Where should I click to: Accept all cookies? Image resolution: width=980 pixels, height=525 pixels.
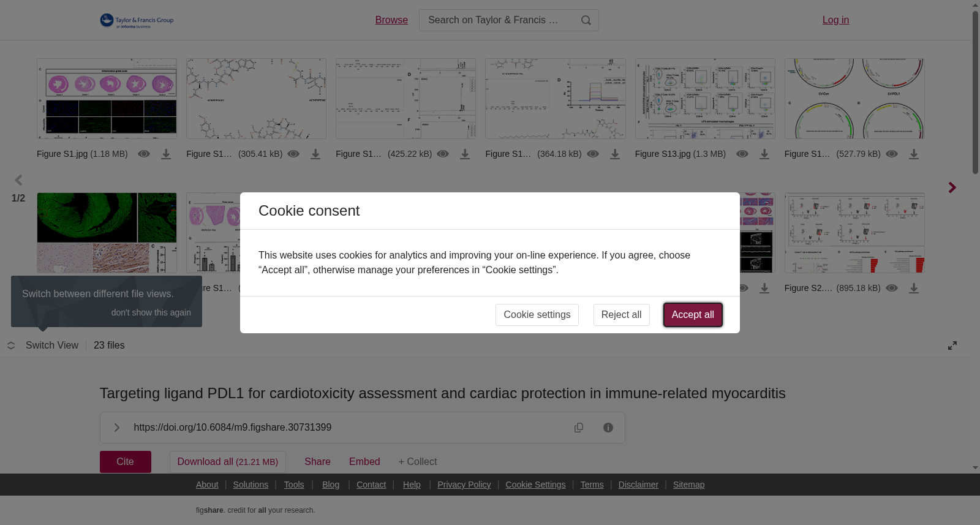pyautogui.click(x=693, y=315)
